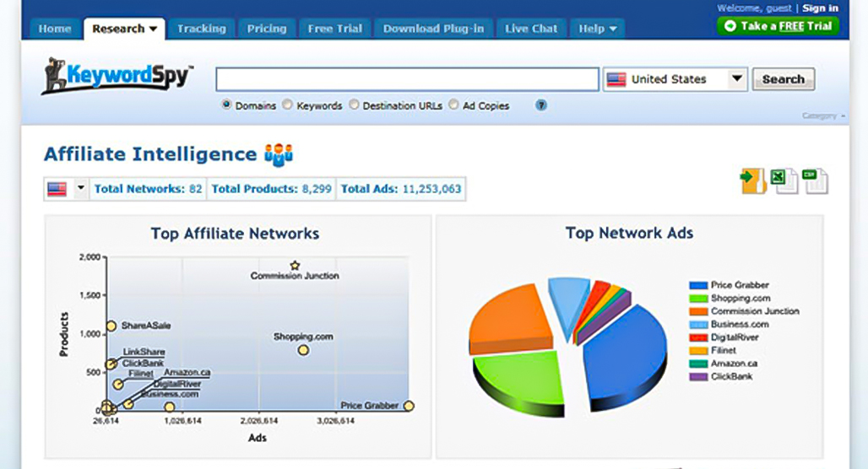Image resolution: width=868 pixels, height=469 pixels.
Task: Click the Affiliate Intelligence people icon
Action: pyautogui.click(x=279, y=155)
